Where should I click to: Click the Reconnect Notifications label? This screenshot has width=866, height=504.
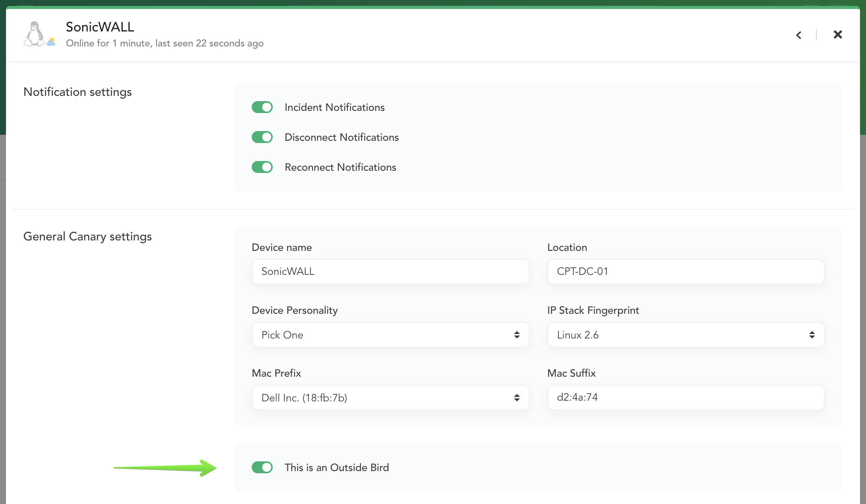(x=340, y=167)
